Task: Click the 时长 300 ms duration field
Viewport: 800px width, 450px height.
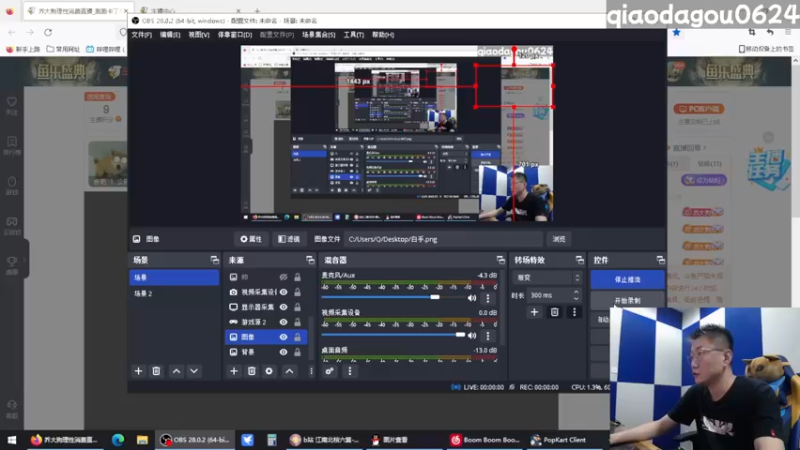Action: tap(549, 295)
